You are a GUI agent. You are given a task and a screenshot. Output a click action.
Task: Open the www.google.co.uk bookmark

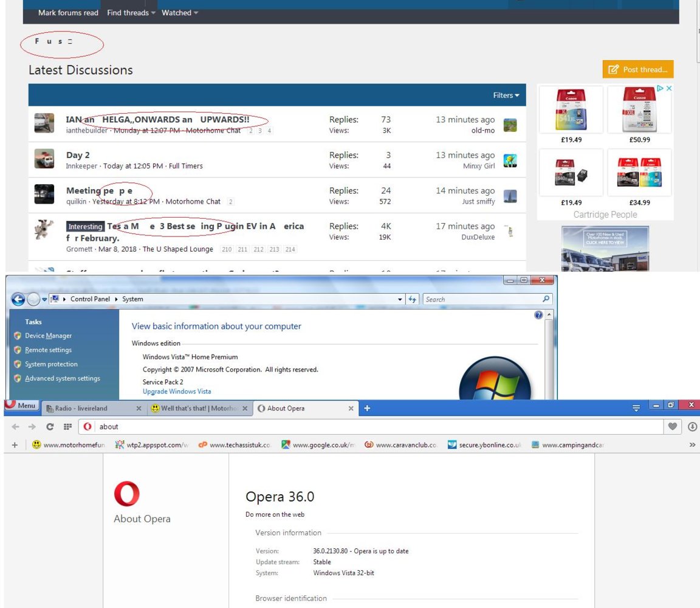(318, 445)
